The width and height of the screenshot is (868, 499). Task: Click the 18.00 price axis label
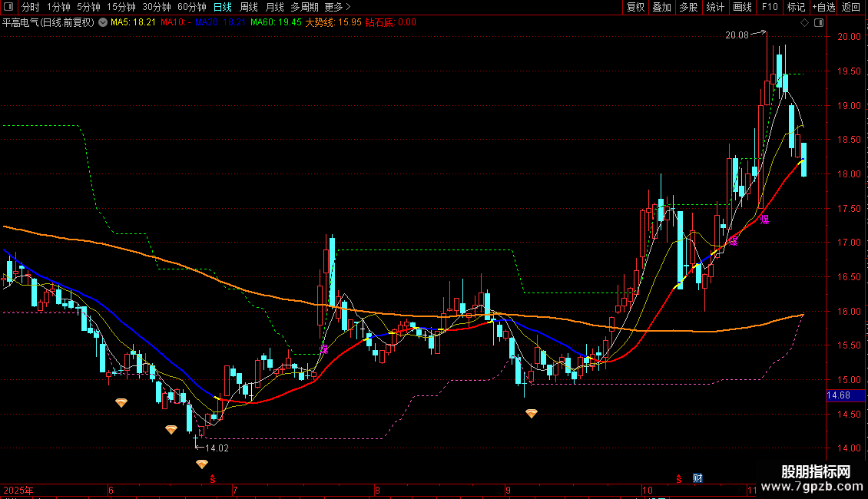click(849, 174)
